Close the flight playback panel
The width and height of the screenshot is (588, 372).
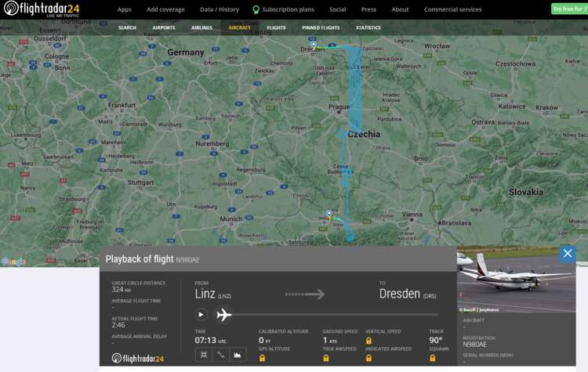pyautogui.click(x=568, y=254)
